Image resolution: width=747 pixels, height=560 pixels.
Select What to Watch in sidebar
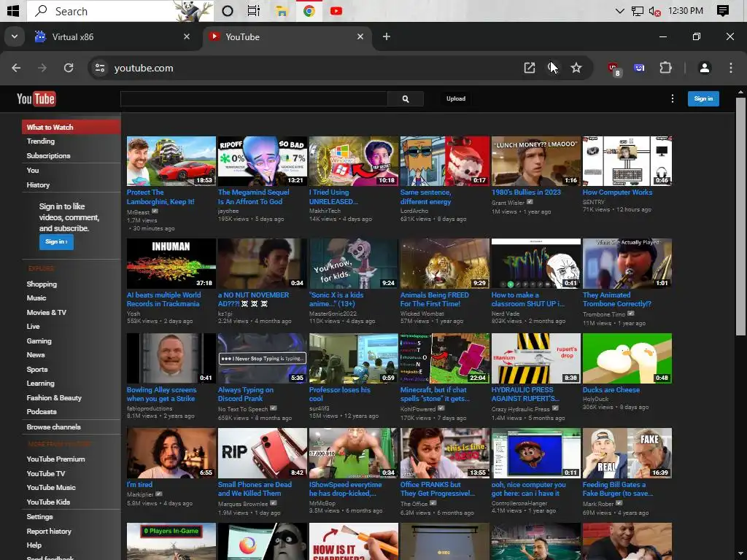click(71, 127)
